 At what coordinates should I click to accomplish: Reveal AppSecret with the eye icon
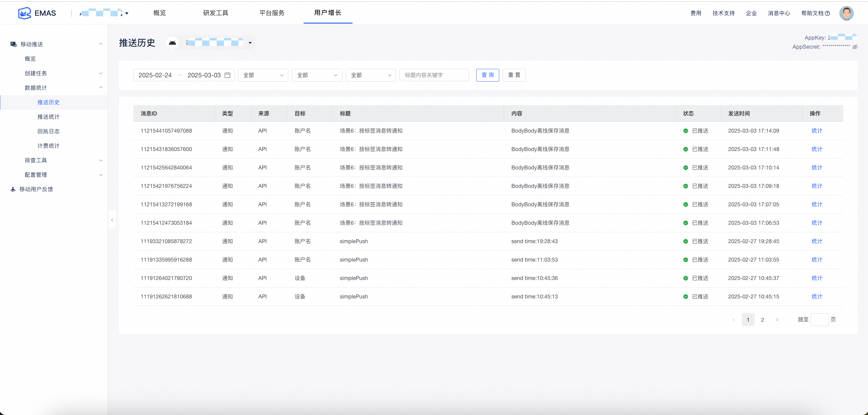pyautogui.click(x=855, y=47)
